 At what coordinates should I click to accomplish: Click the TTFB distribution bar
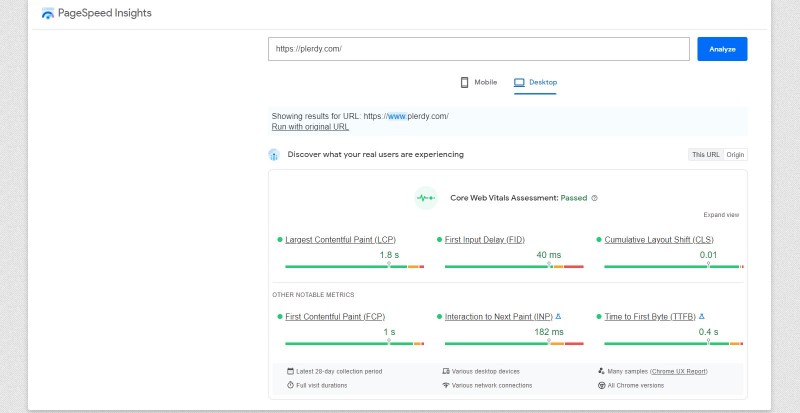tap(674, 344)
